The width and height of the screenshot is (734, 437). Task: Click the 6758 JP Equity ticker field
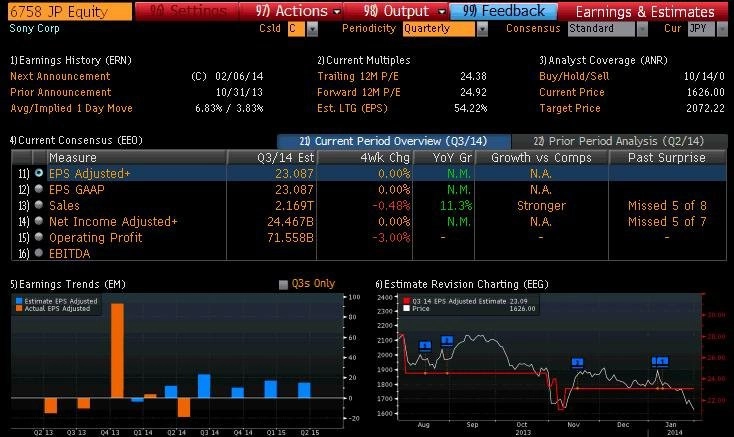coord(70,12)
